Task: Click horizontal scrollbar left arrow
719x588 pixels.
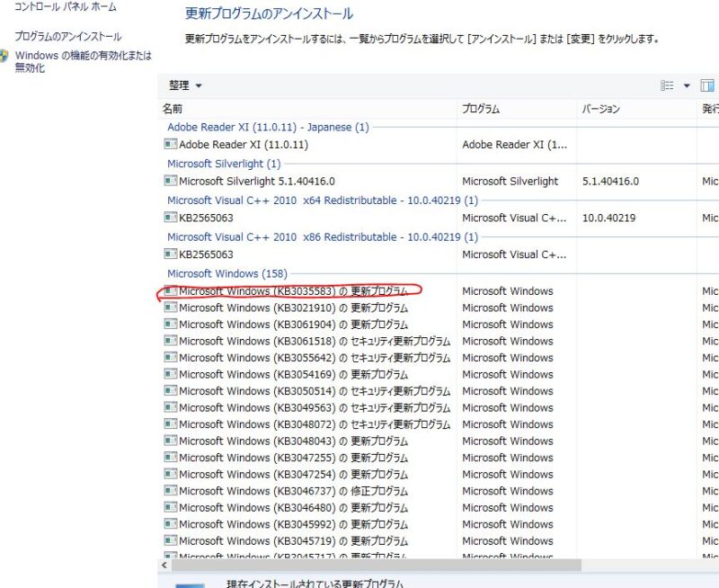Action: click(x=164, y=565)
